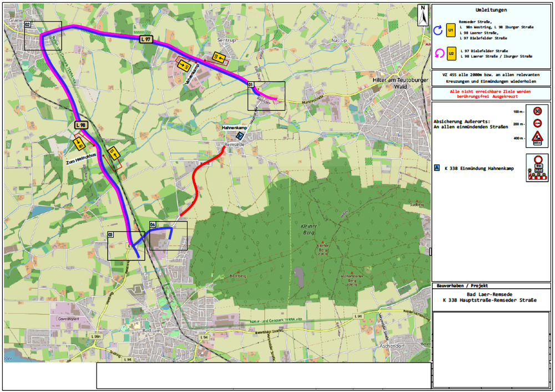The width and height of the screenshot is (555, 392).
Task: Click the road works warning triangle sign
Action: click(x=537, y=137)
